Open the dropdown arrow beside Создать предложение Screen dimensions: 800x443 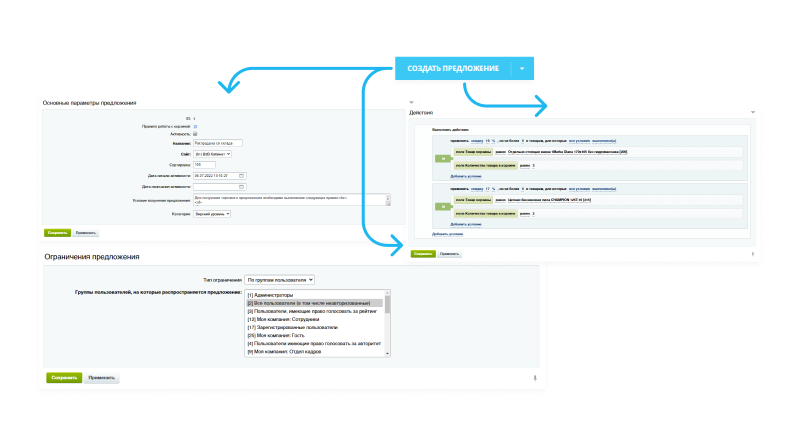[x=522, y=68]
